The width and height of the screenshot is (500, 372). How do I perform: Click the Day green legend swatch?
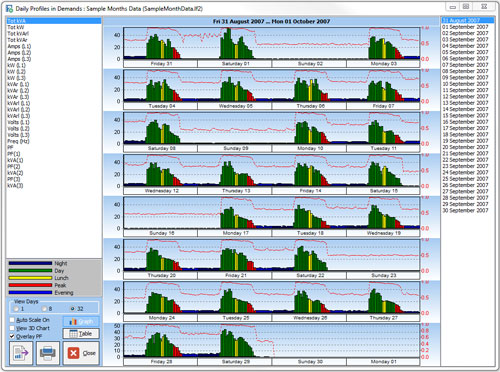pos(30,271)
